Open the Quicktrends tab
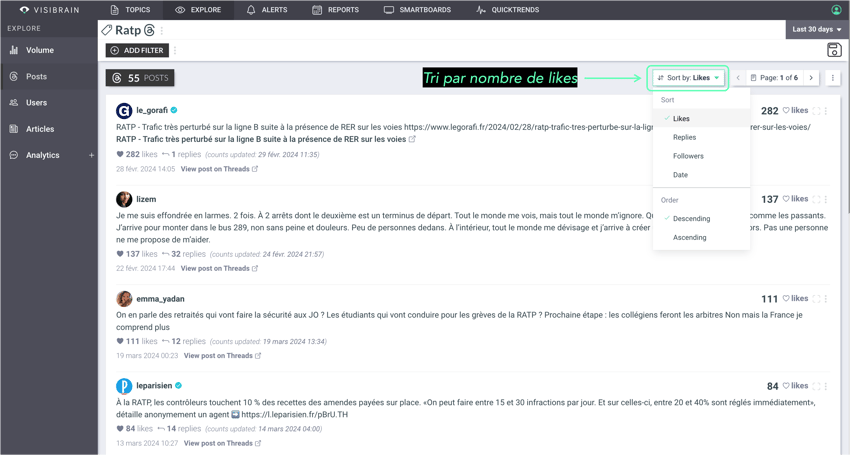 pos(507,10)
